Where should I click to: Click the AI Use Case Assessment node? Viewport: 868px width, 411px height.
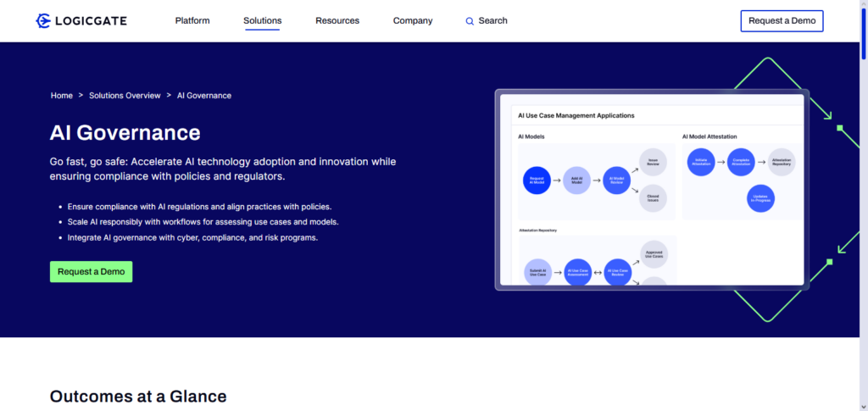pos(578,272)
